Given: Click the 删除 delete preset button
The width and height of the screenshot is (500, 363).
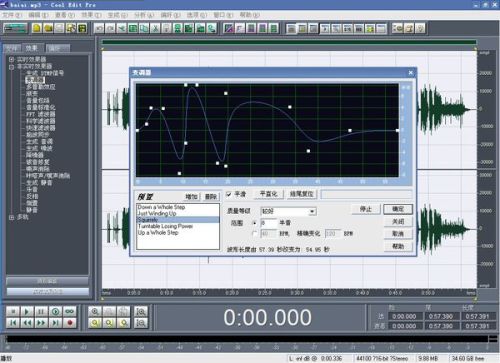Looking at the screenshot, I should pyautogui.click(x=211, y=197).
